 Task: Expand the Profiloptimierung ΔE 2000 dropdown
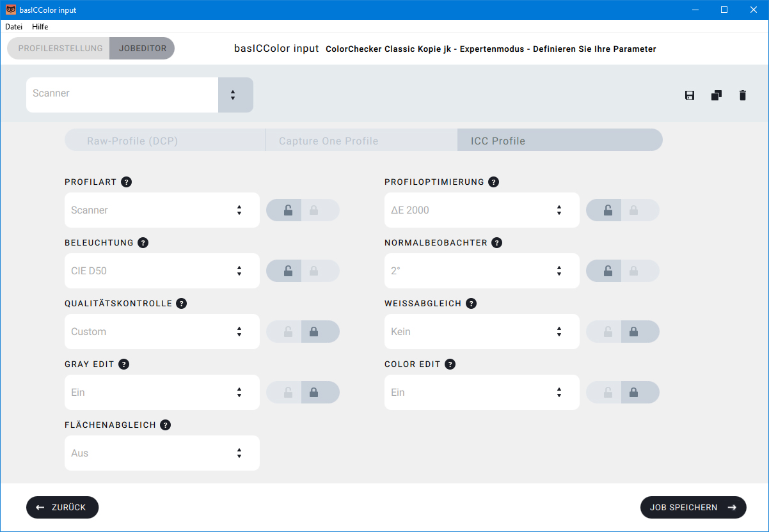tap(482, 210)
